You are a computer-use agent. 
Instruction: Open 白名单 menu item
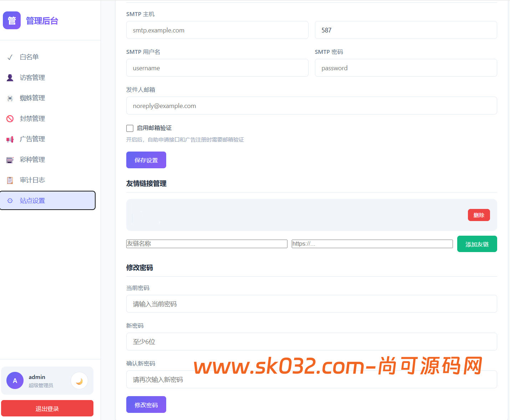(48, 57)
